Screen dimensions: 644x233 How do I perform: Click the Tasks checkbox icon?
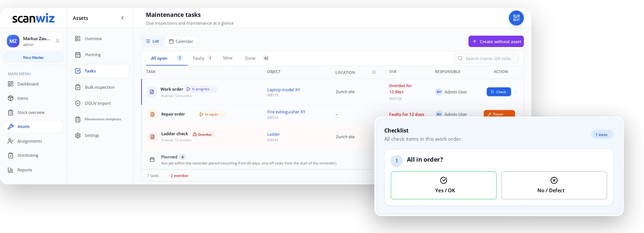(x=78, y=71)
